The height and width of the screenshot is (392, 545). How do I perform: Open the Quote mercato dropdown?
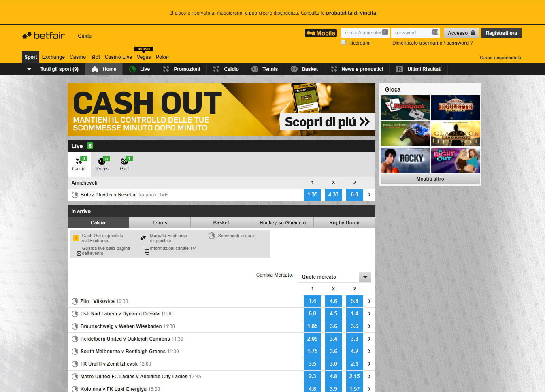(x=334, y=277)
